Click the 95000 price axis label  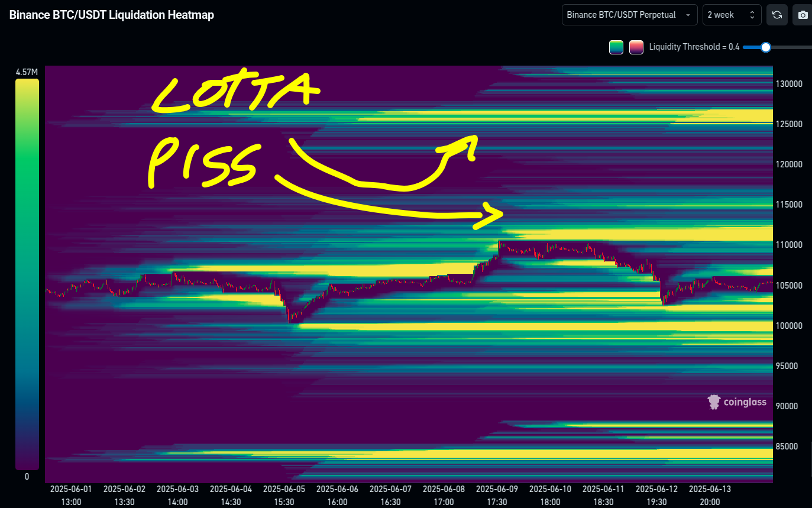click(788, 366)
